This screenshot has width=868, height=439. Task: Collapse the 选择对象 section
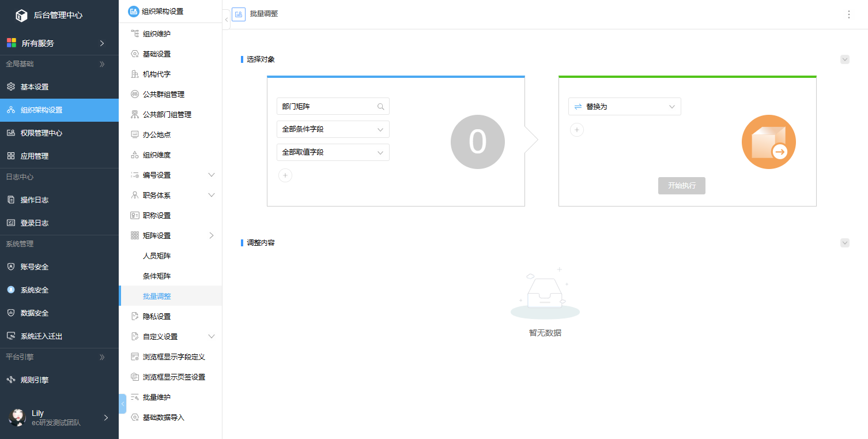coord(845,59)
